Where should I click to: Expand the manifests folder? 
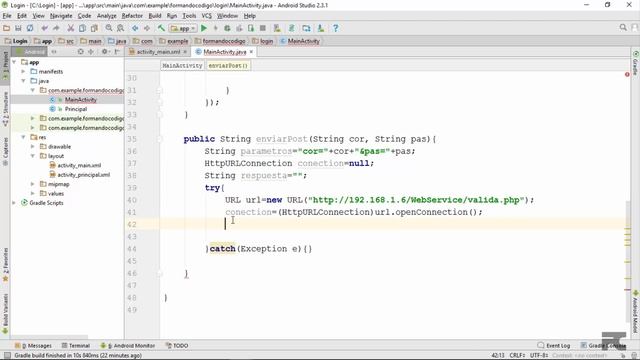(23, 71)
